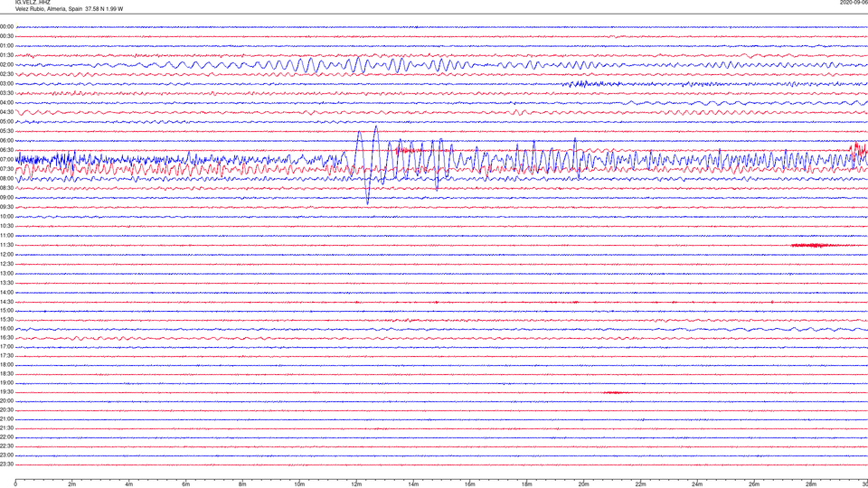Viewport: 868px width, 488px height.
Task: Select the 13:00 trace time label
Action: click(7, 273)
